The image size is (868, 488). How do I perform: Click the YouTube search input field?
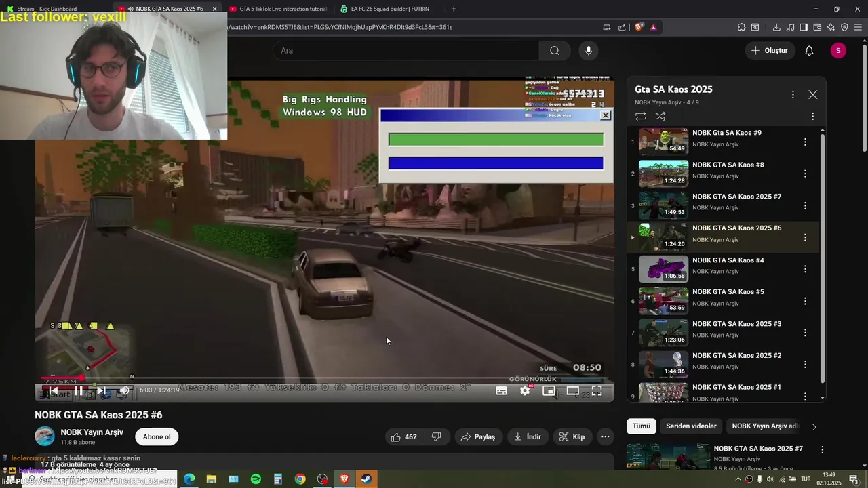coord(407,51)
